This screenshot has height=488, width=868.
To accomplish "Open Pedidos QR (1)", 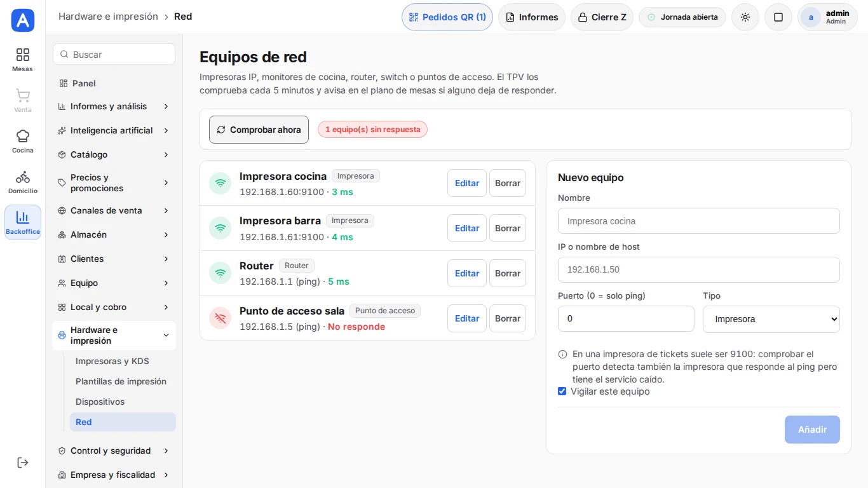I will pos(447,17).
